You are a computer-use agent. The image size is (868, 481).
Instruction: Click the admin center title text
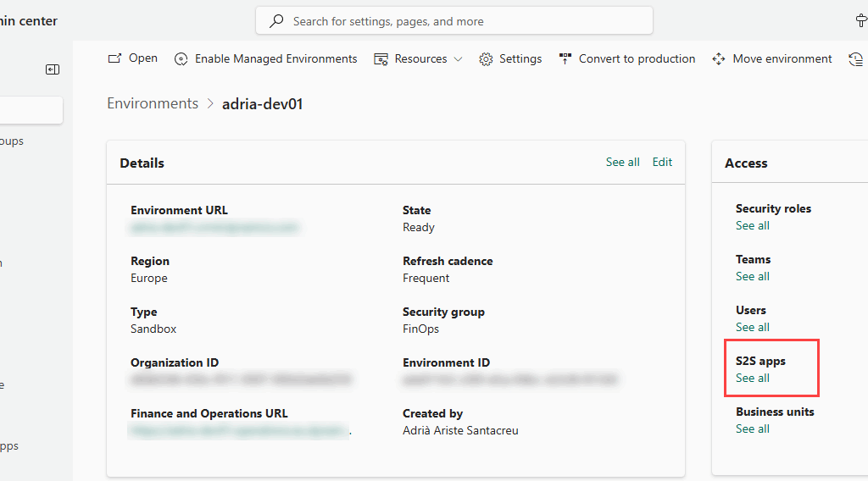point(29,21)
